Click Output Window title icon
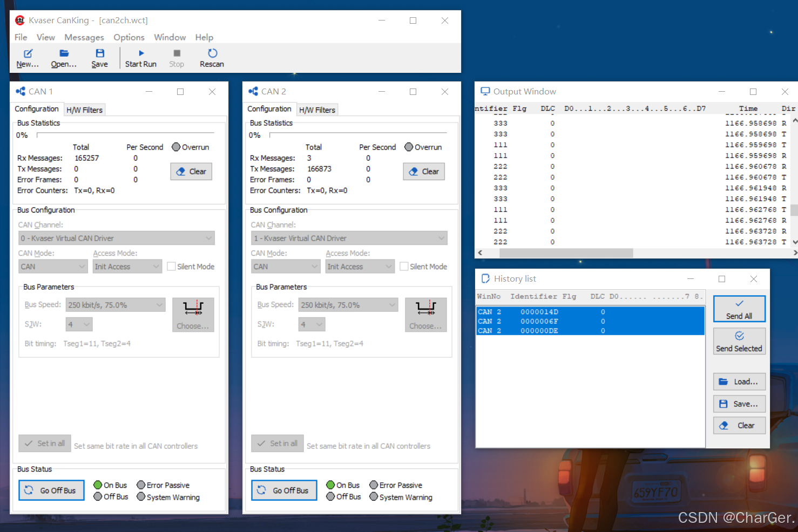The height and width of the screenshot is (532, 798). 485,91
